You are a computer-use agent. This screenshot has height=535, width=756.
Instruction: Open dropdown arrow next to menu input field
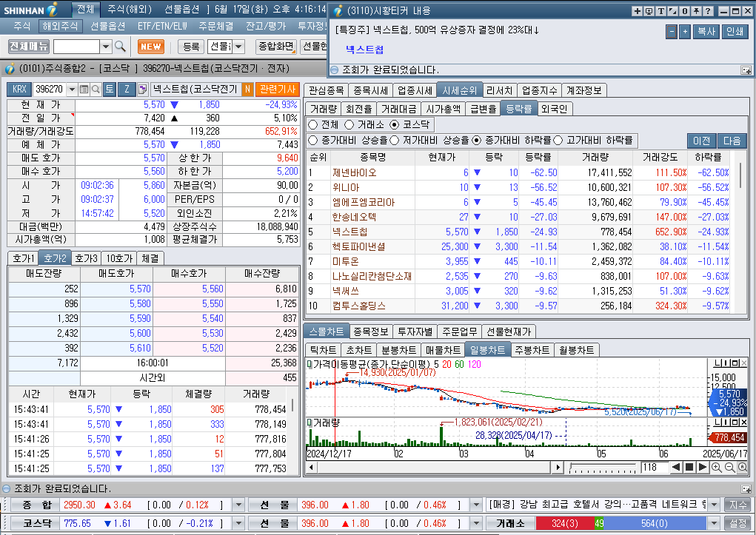tap(106, 47)
